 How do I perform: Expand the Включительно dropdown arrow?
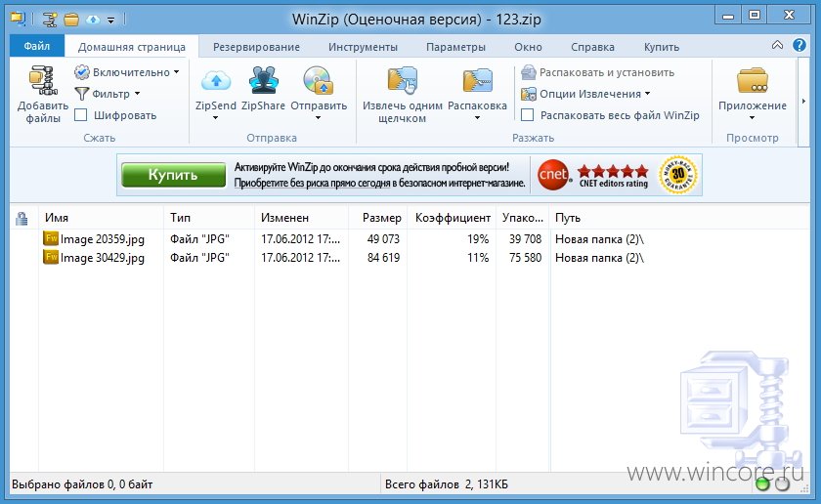177,71
